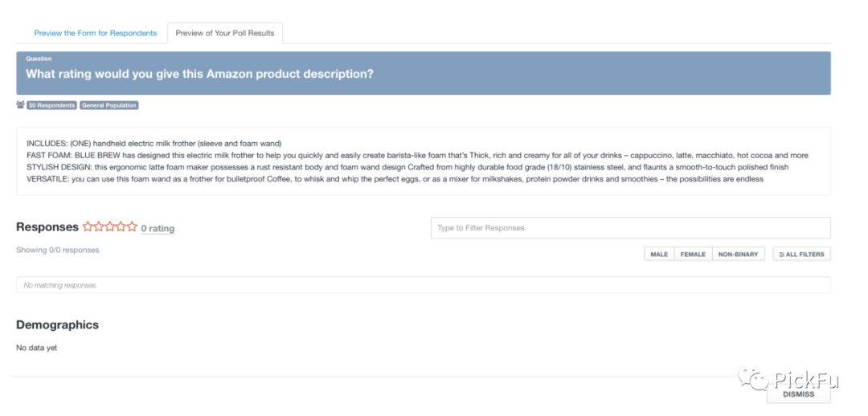868x416 pixels.
Task: Click the 50 Respondents badge
Action: (51, 105)
